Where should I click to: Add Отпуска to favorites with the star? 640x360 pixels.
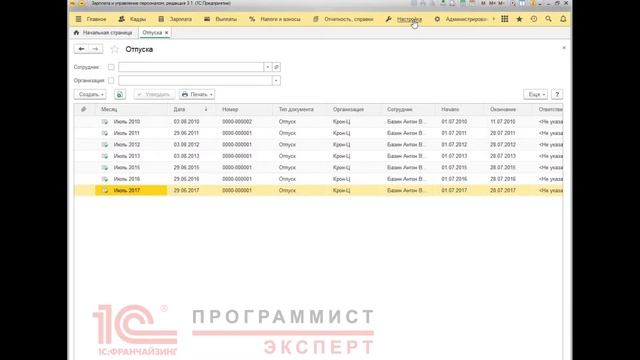[x=115, y=49]
